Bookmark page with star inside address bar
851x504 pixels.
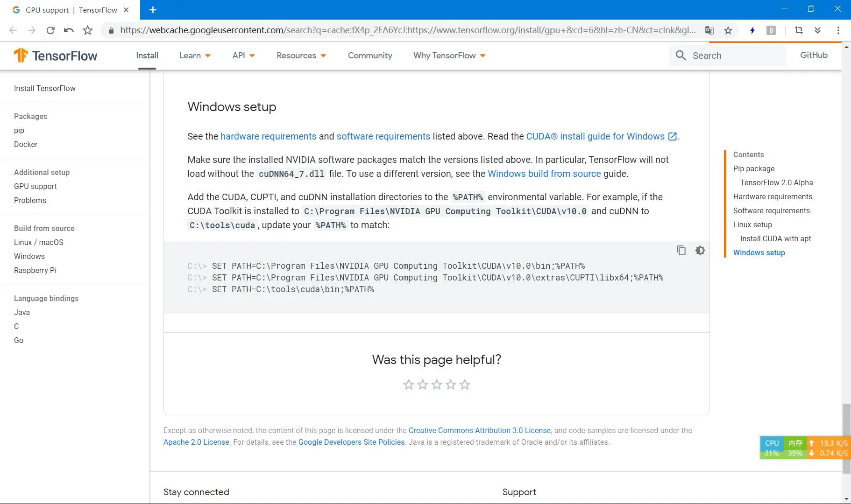pos(728,30)
